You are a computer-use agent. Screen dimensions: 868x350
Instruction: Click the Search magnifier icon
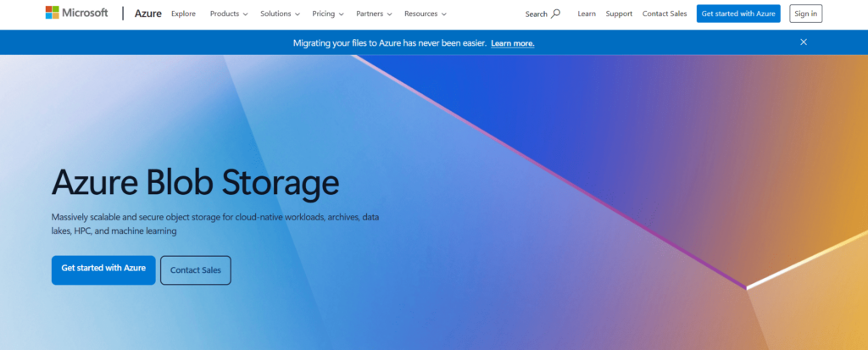[x=556, y=14]
